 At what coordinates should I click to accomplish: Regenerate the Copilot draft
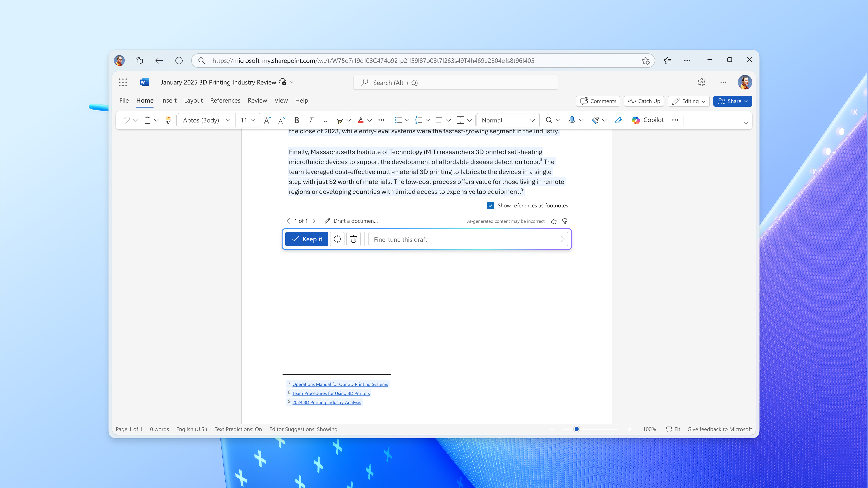click(337, 239)
